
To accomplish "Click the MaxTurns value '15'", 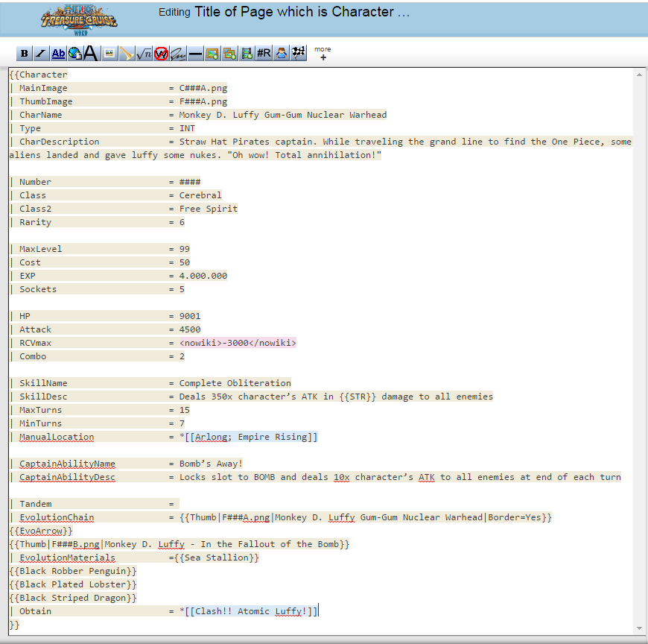I will (184, 410).
